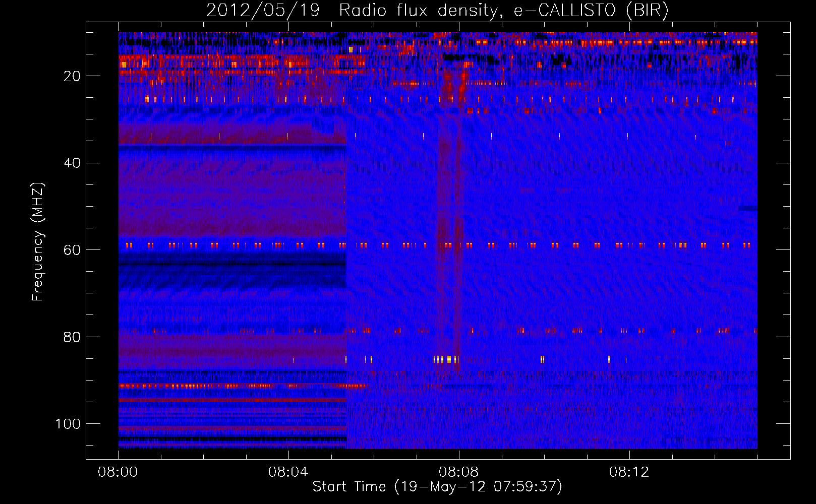Click the 100 frequency tick label
Viewport: 816px width, 504px height.
(68, 424)
